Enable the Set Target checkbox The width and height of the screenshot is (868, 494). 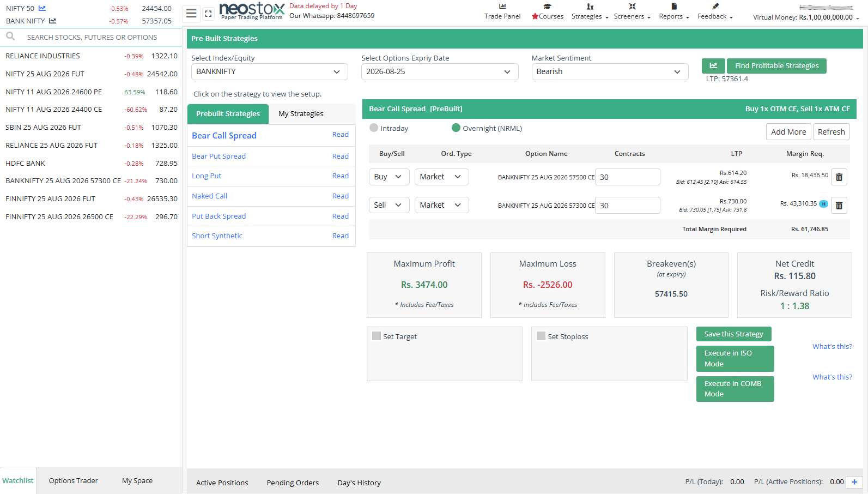[x=377, y=336]
